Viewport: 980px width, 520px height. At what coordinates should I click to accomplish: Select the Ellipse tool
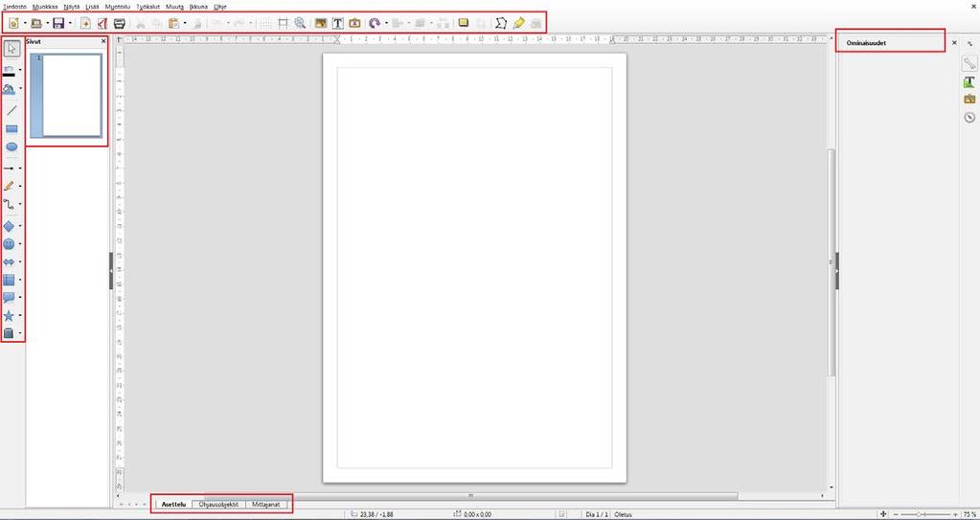[11, 147]
